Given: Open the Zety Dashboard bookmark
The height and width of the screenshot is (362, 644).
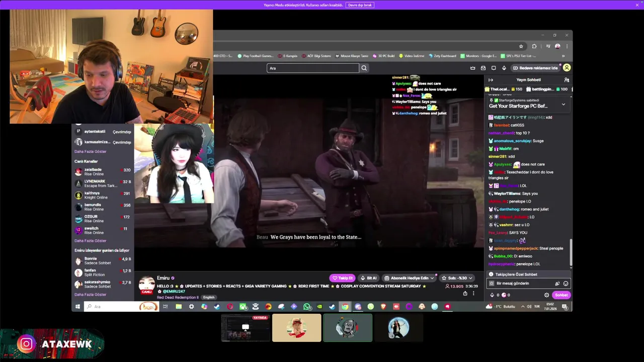Looking at the screenshot, I should [x=442, y=56].
